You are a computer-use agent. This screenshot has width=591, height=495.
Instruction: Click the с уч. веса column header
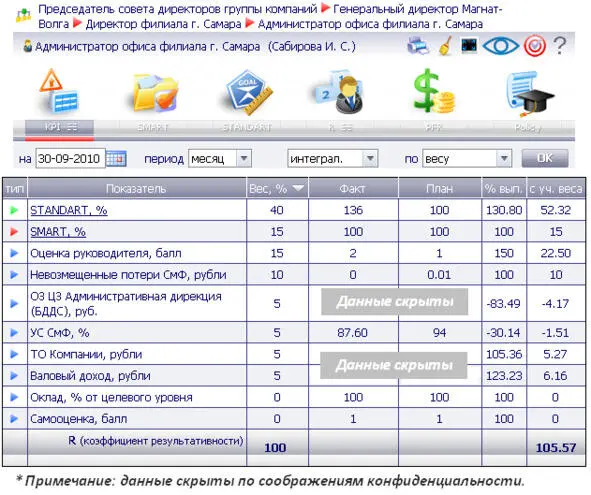556,188
